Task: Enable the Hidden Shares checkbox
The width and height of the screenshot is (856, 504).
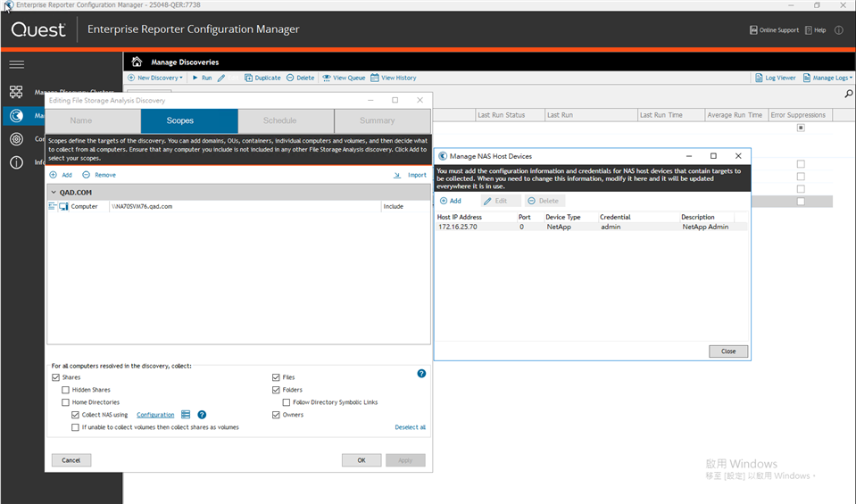Action: pyautogui.click(x=65, y=390)
